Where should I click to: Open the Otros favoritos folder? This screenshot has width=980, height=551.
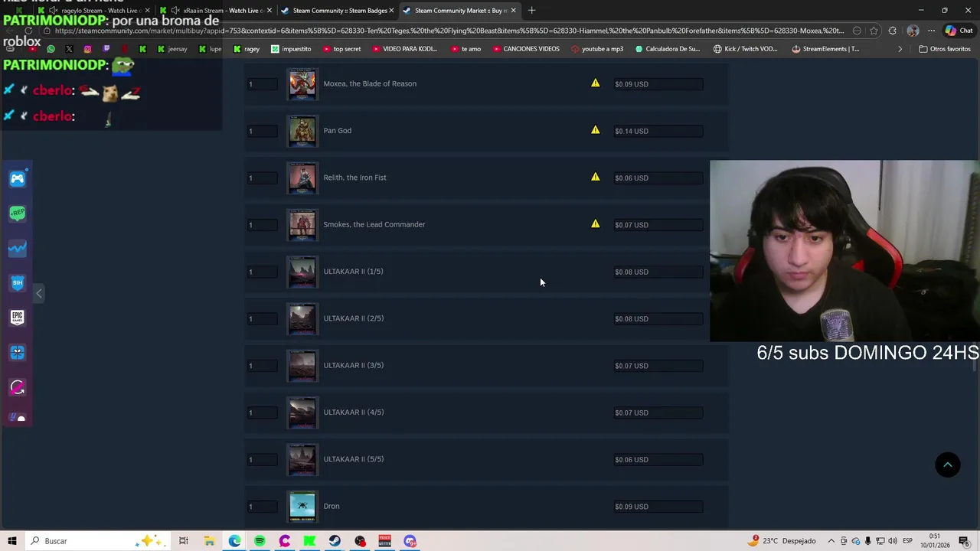coord(945,49)
